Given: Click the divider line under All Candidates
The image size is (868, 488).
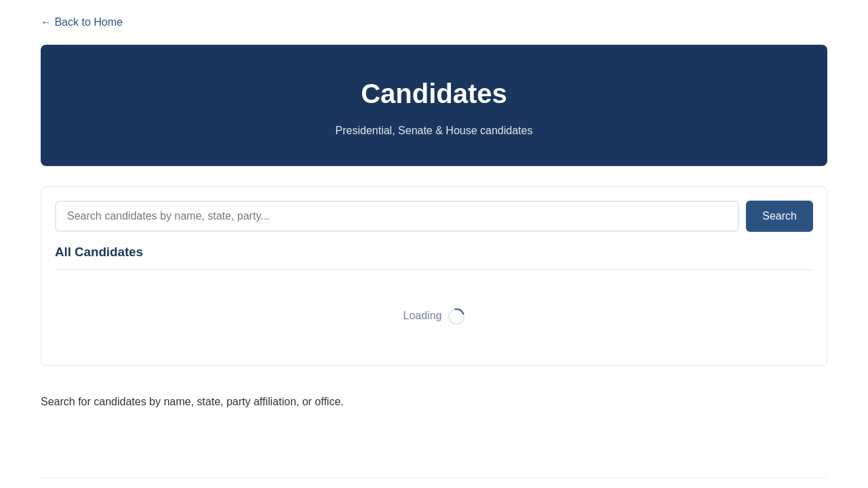Looking at the screenshot, I should tap(434, 269).
